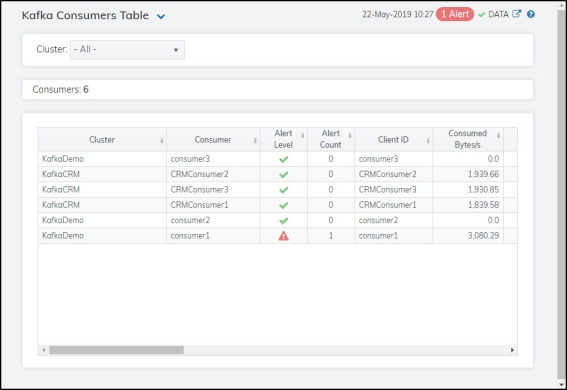Click the green DATA status checkmark
The image size is (567, 390).
coord(481,14)
